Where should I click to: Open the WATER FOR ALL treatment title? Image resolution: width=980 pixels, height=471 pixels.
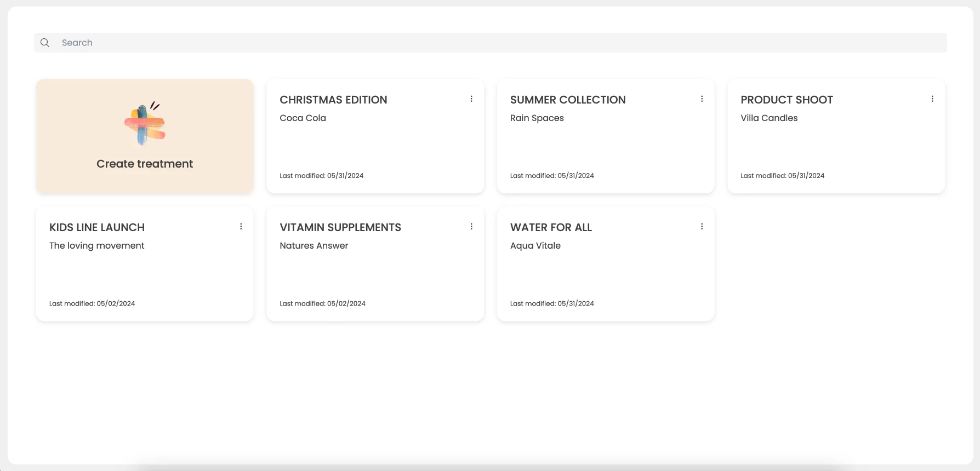click(551, 227)
